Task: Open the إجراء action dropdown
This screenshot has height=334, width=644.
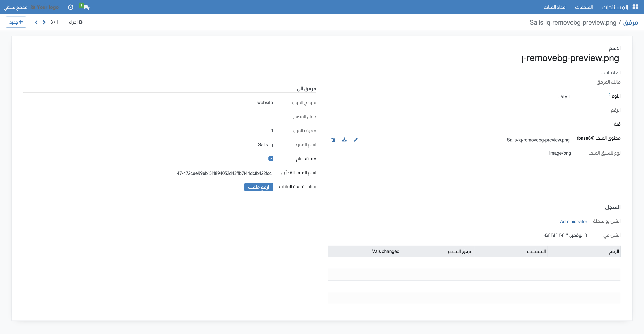Action: tap(76, 22)
